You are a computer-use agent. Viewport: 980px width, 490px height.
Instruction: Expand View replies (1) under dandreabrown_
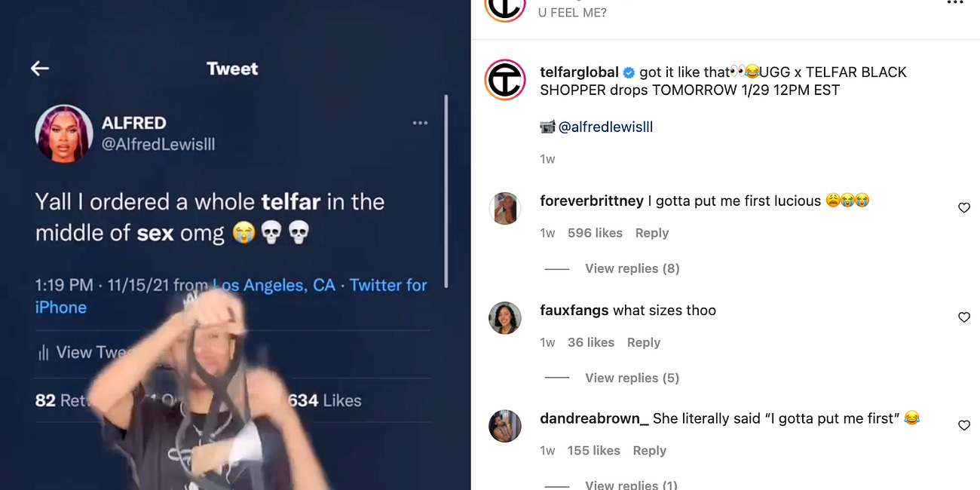(x=632, y=485)
